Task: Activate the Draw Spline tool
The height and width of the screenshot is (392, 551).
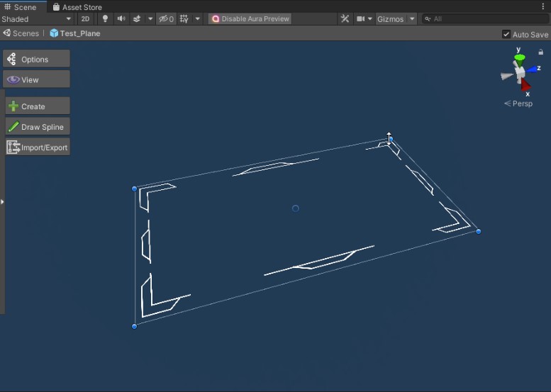Action: pyautogui.click(x=38, y=127)
